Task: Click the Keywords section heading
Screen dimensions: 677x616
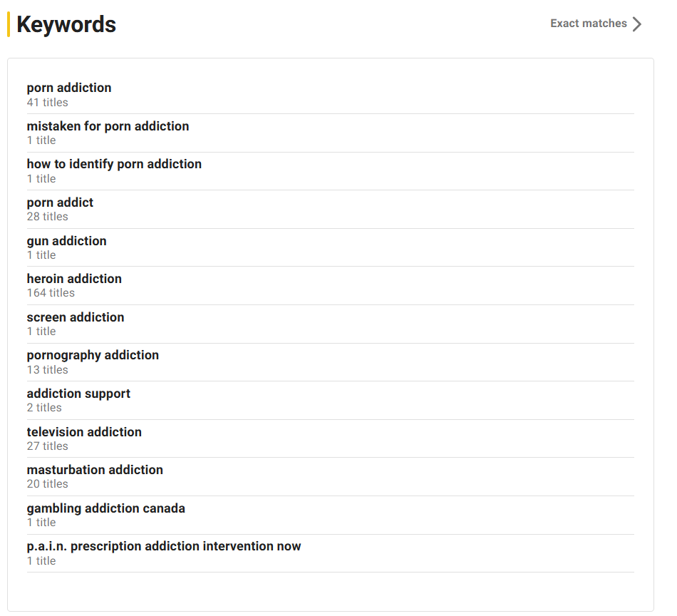Action: coord(66,24)
